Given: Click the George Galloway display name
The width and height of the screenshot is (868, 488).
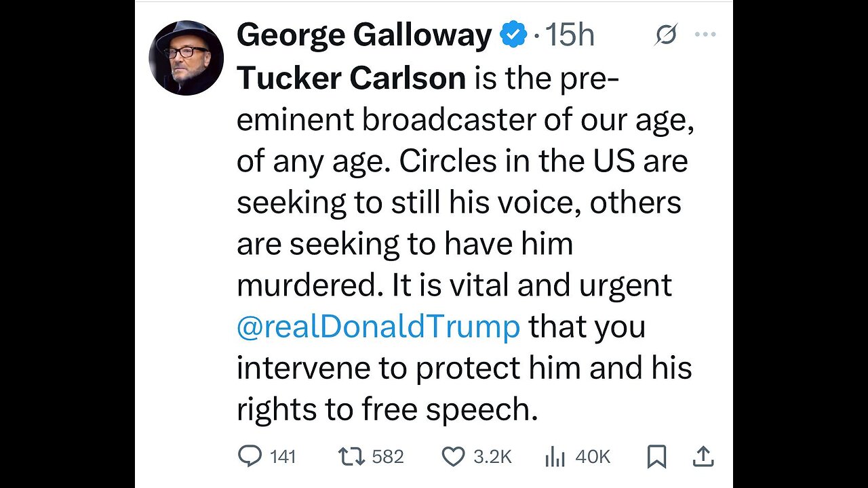Looking at the screenshot, I should click(x=363, y=35).
